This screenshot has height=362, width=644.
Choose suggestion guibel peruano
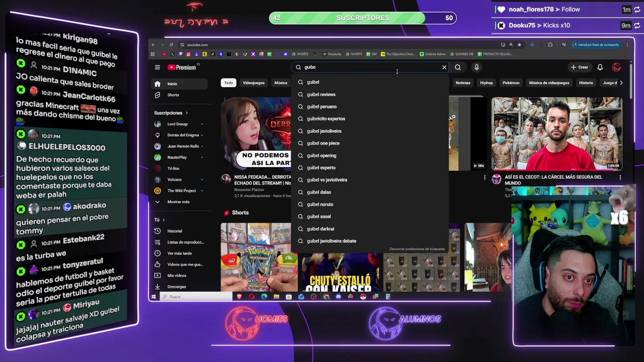(370, 107)
